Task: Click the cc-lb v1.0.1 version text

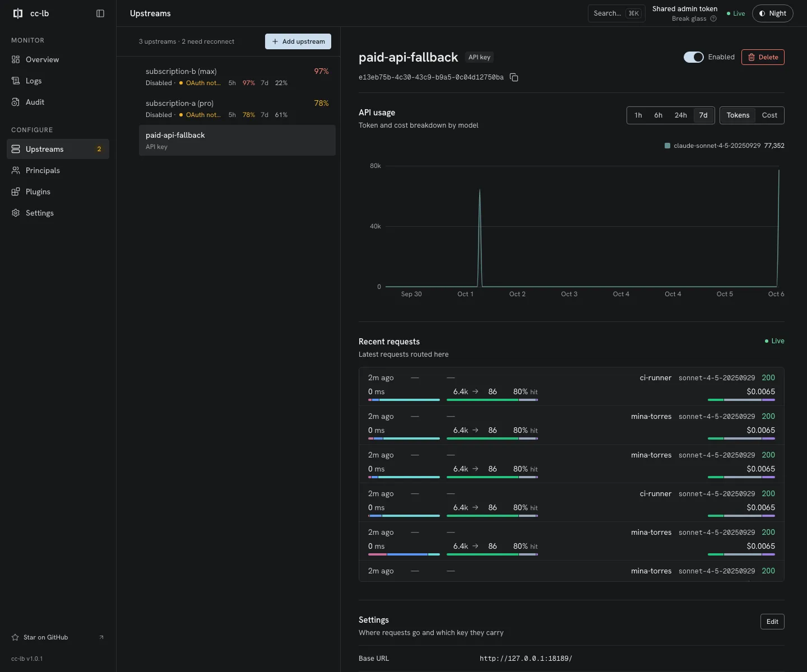Action: (27, 659)
